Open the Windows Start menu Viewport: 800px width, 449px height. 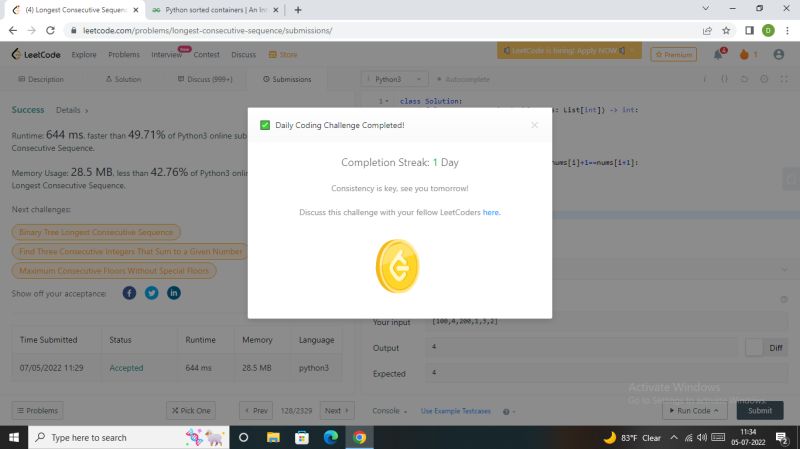14,437
